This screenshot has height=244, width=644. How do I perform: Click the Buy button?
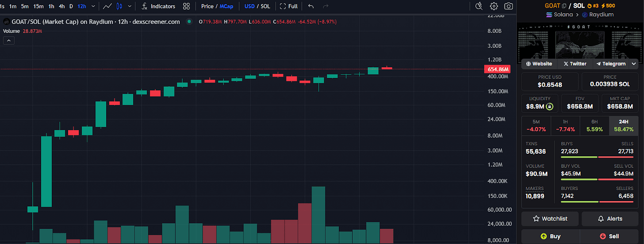click(x=550, y=236)
